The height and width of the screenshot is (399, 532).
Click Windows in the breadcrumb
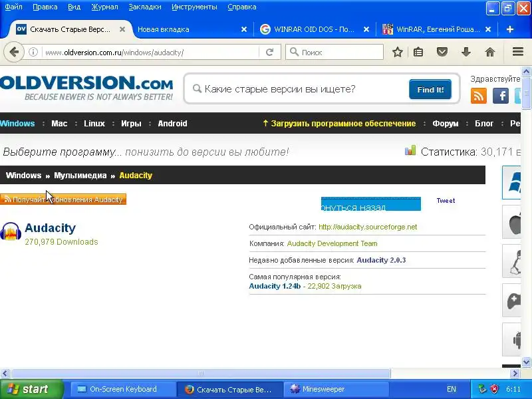click(23, 176)
